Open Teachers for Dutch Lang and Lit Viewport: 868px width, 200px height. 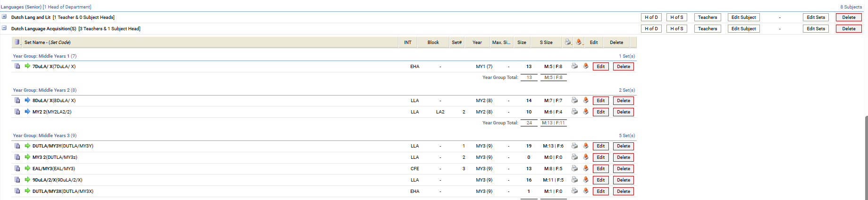click(x=707, y=17)
